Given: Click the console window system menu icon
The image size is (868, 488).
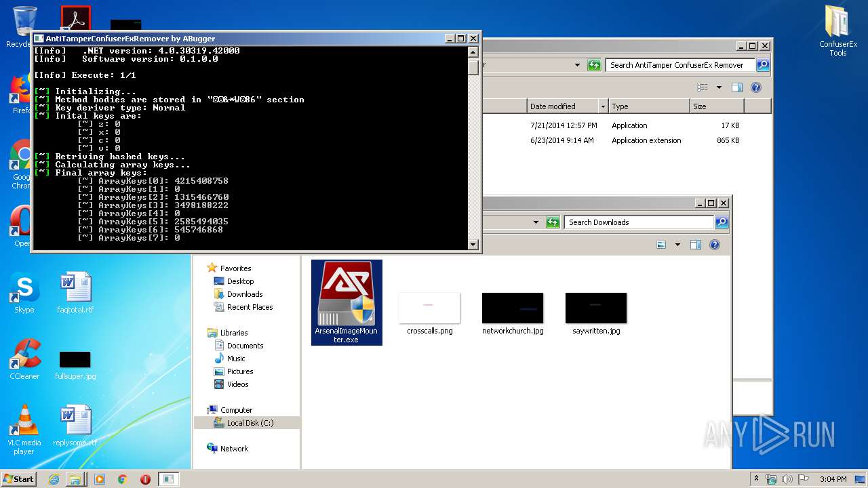Looking at the screenshot, I should click(39, 39).
